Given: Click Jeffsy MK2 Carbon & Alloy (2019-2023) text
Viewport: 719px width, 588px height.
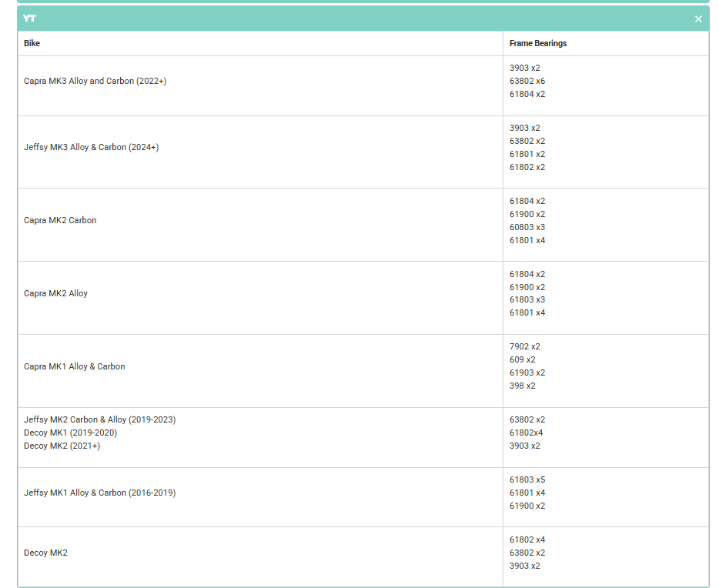Looking at the screenshot, I should (99, 419).
